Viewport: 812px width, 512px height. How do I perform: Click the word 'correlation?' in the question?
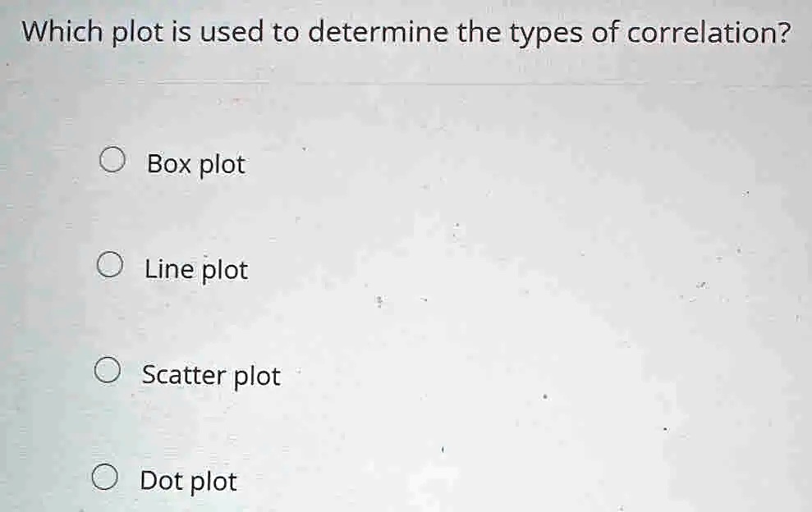pyautogui.click(x=709, y=33)
